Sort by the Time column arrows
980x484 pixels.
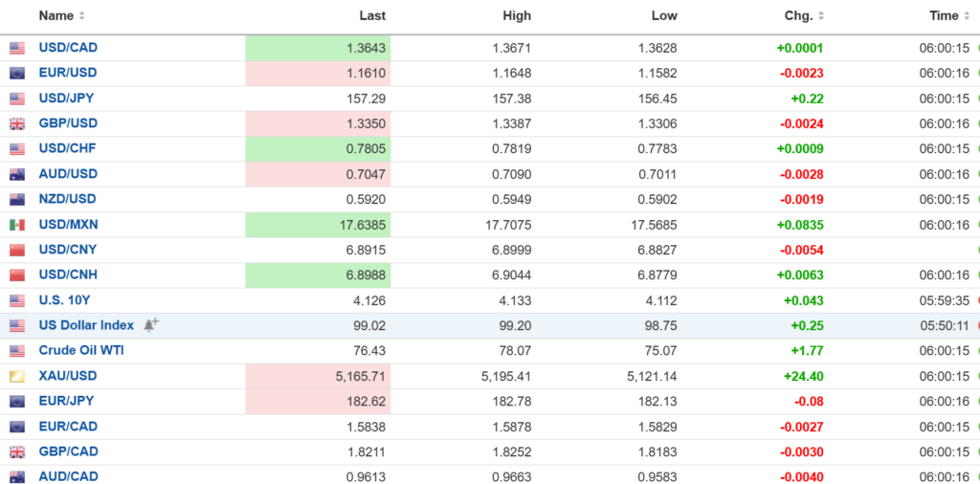click(x=967, y=16)
